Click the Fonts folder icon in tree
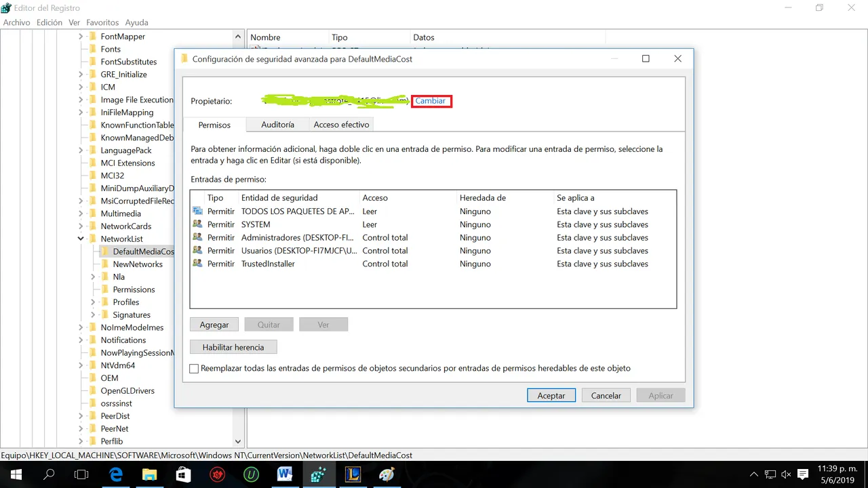This screenshot has height=488, width=868. click(93, 49)
